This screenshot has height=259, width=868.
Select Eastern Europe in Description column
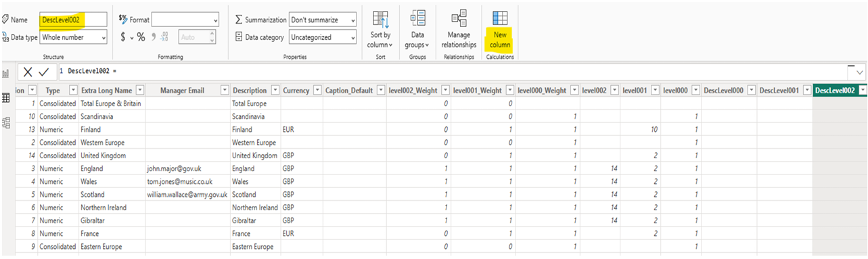(255, 246)
